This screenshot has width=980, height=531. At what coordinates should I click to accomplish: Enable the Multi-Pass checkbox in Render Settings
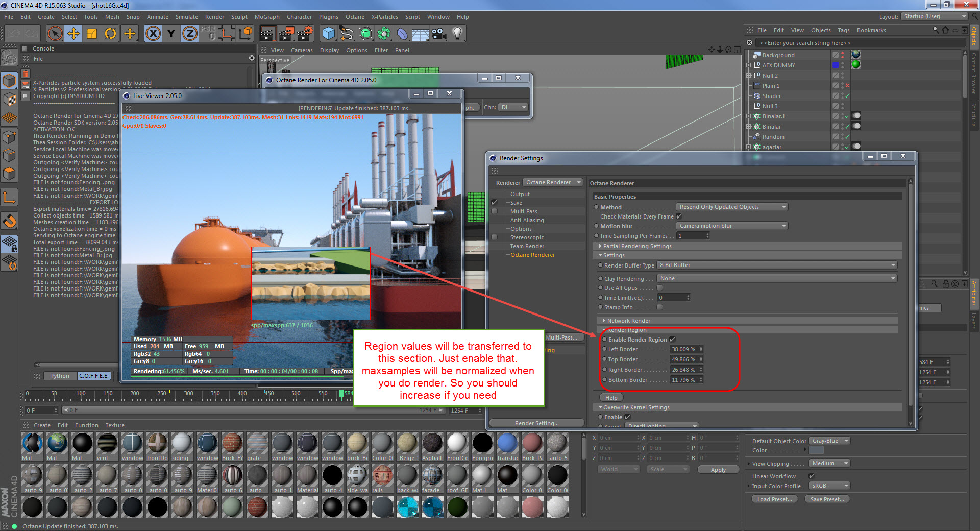(494, 211)
